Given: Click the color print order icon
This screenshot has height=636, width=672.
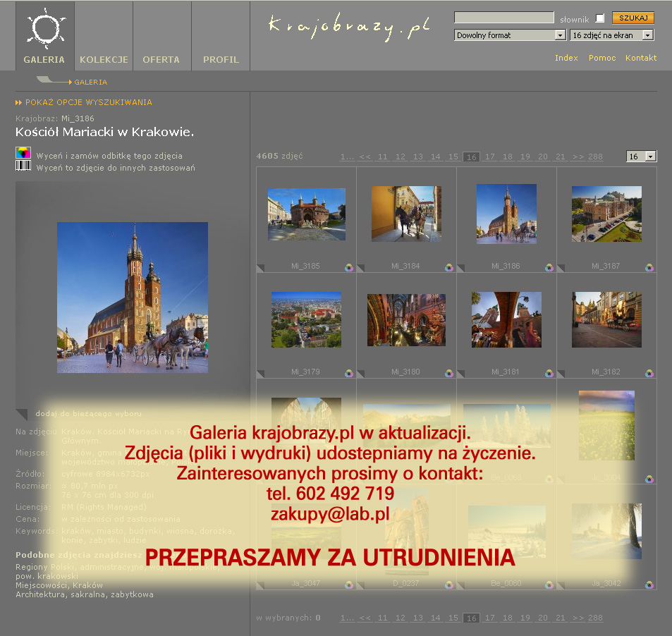Looking at the screenshot, I should (x=23, y=153).
